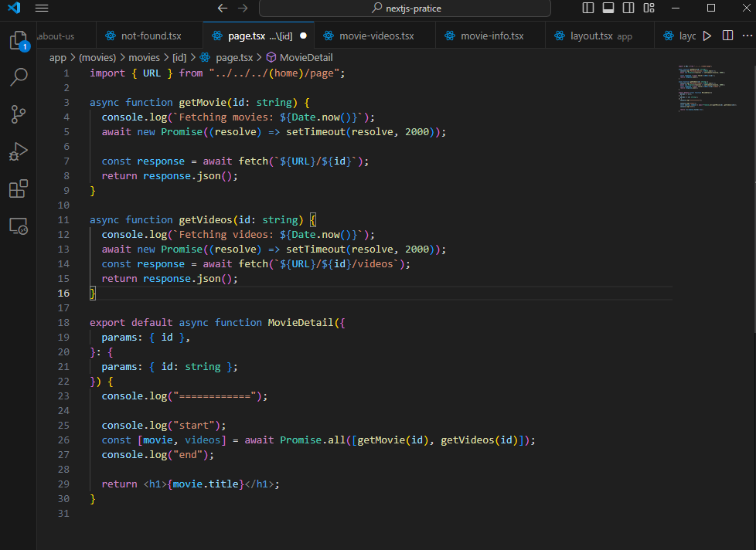Image resolution: width=756 pixels, height=550 pixels.
Task: Click the code minimap preview
Action: pyautogui.click(x=708, y=88)
